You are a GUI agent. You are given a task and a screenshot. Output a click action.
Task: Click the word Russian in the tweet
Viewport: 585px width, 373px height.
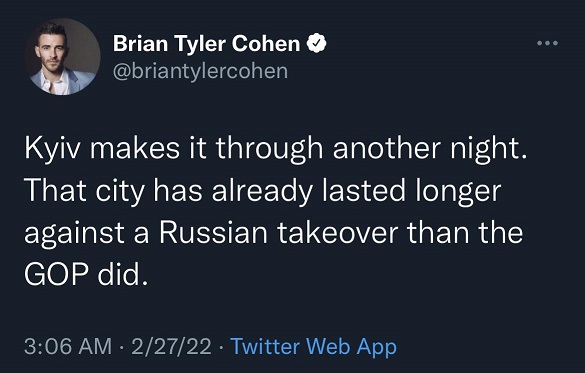click(x=214, y=233)
